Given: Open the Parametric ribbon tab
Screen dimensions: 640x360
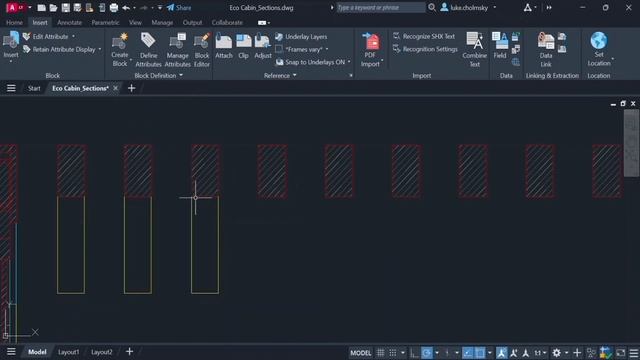Looking at the screenshot, I should coord(105,22).
